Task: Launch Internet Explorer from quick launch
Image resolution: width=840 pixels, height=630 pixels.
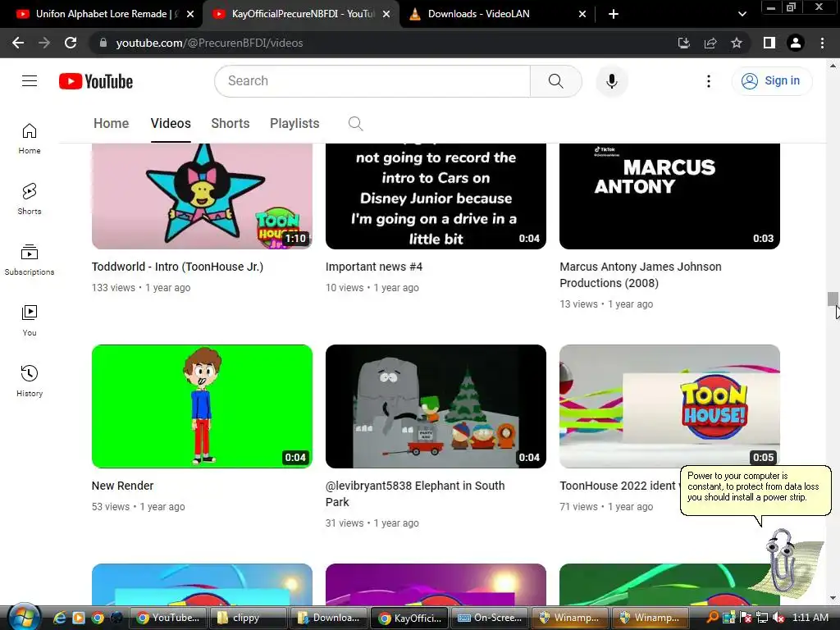Action: pos(59,618)
